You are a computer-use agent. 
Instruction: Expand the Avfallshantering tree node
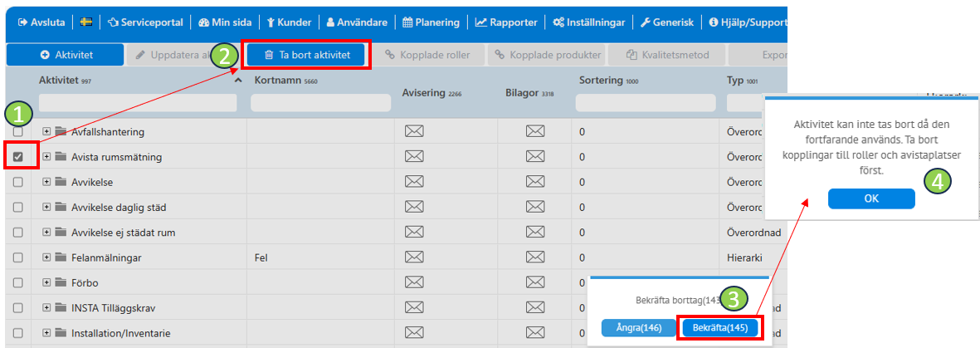tap(46, 131)
